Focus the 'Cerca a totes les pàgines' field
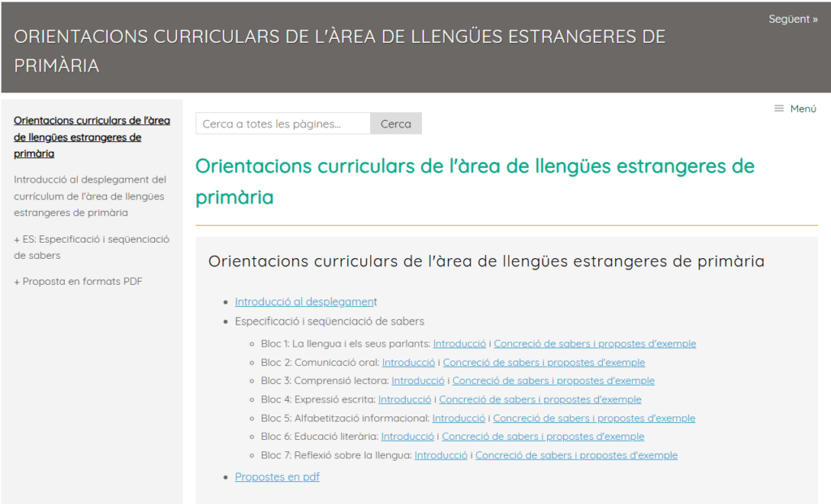The width and height of the screenshot is (831, 504). click(x=282, y=124)
